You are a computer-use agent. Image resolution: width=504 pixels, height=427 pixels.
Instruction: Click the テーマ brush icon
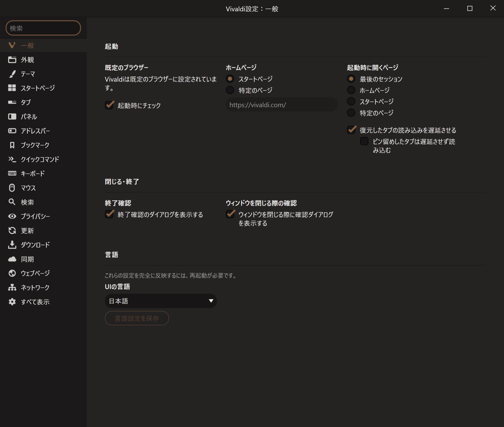coord(12,74)
